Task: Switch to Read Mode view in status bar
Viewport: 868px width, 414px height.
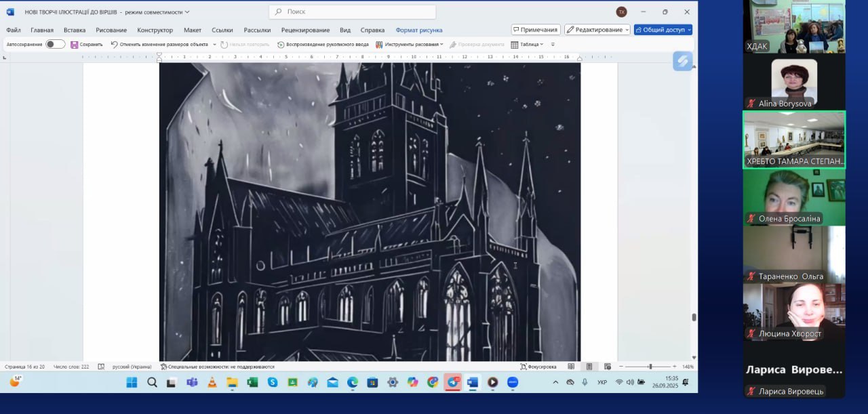Action: 571,367
